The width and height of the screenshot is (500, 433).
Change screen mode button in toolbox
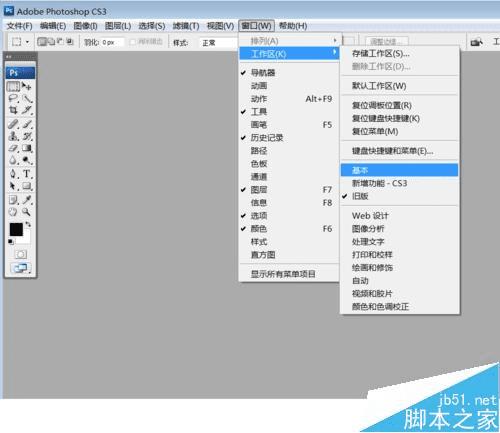point(21,268)
